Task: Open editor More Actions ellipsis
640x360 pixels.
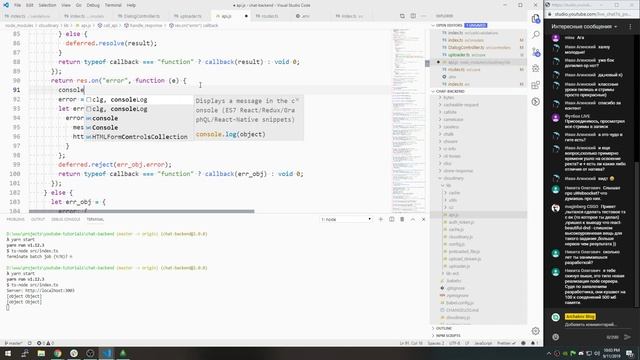Action: pos(423,16)
